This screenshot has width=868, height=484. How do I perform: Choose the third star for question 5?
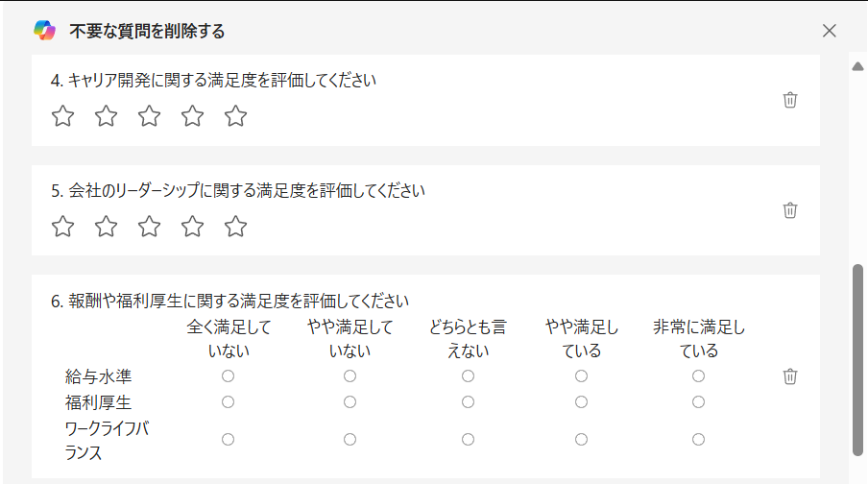tap(150, 227)
